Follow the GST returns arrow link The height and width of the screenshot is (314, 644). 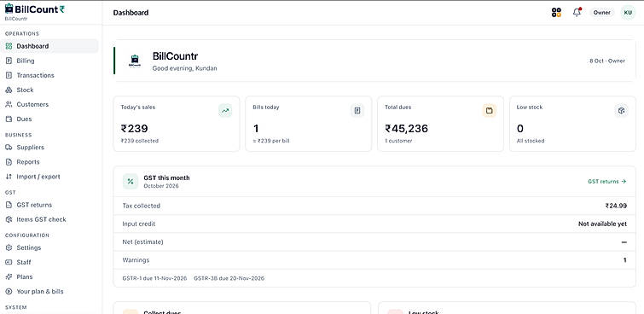(x=606, y=181)
